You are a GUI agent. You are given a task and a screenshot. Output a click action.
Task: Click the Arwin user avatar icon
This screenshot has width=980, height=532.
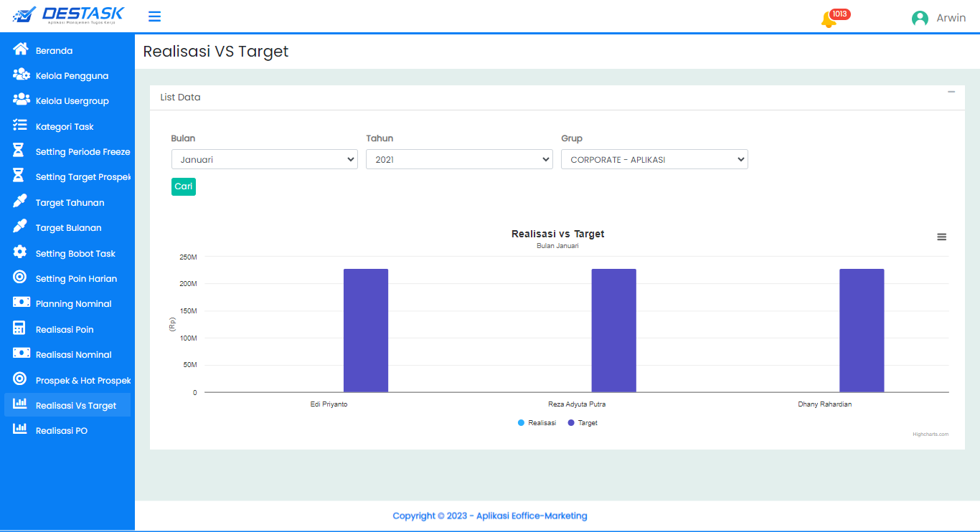tap(920, 19)
